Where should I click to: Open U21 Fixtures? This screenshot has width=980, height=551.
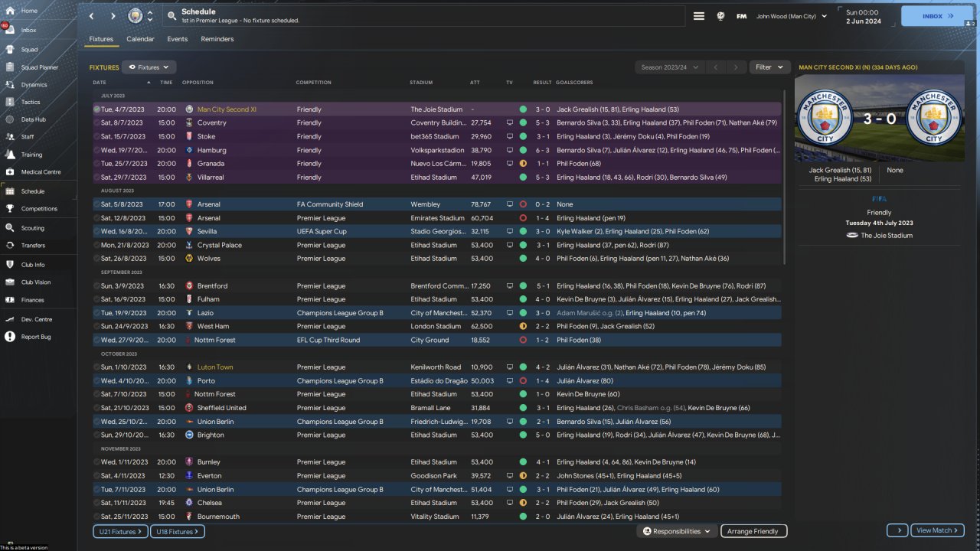(x=119, y=531)
